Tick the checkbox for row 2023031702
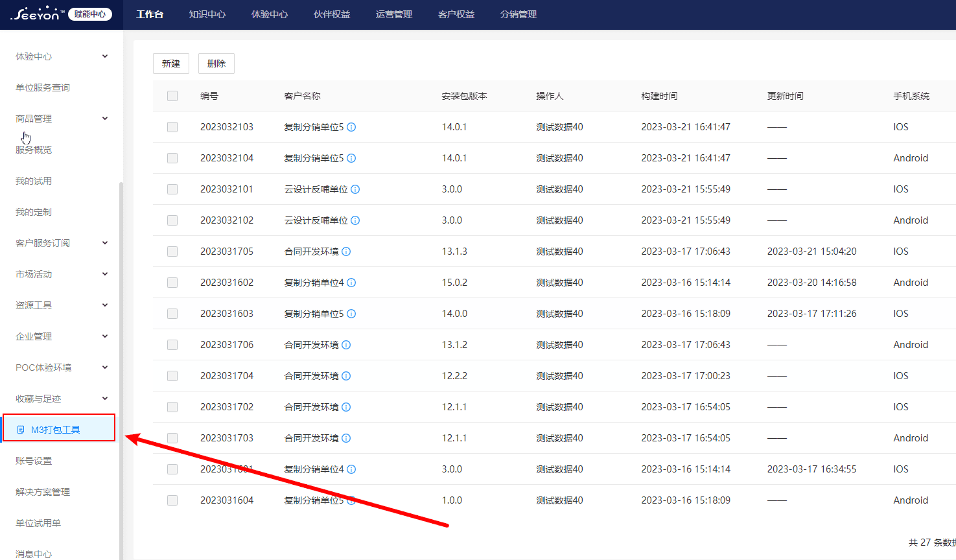The image size is (956, 560). (x=172, y=407)
